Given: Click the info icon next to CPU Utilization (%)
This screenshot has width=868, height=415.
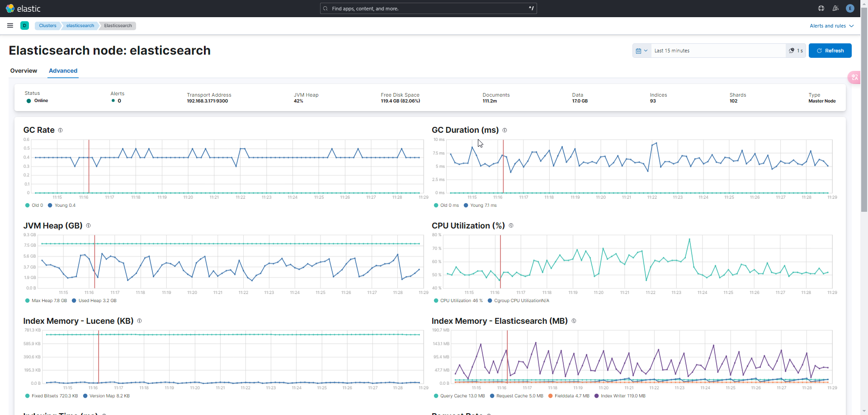Looking at the screenshot, I should click(x=511, y=225).
